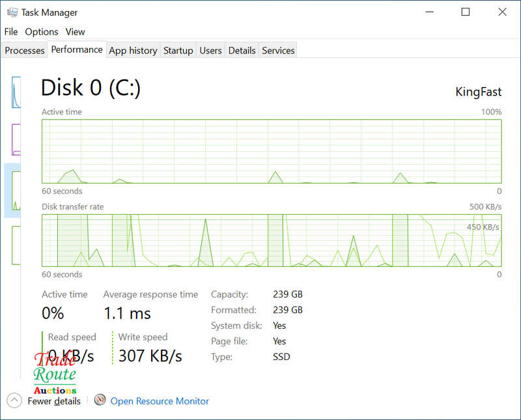Click the SSD type value
Viewport: 521px width, 420px height.
click(x=281, y=357)
